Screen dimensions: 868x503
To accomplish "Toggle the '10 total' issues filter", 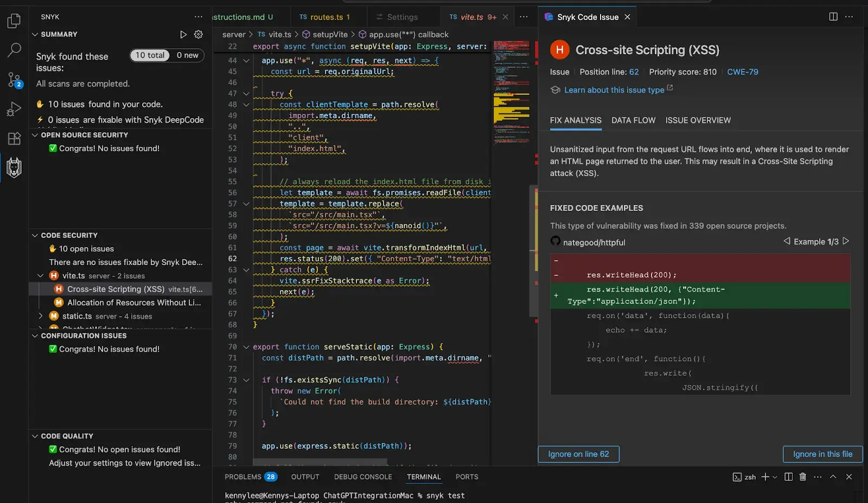I will pyautogui.click(x=150, y=55).
